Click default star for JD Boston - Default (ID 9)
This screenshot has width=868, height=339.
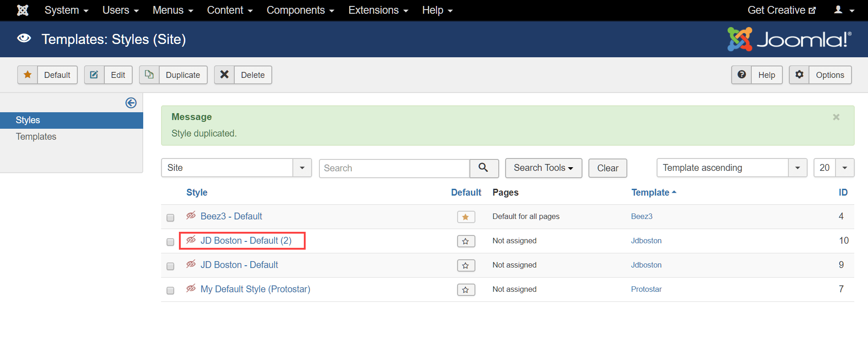(466, 265)
